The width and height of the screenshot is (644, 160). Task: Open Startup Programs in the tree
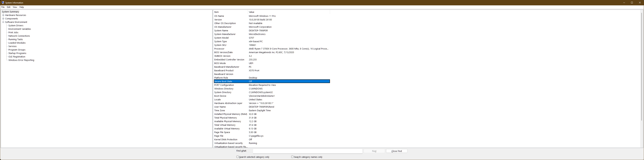tap(17, 53)
